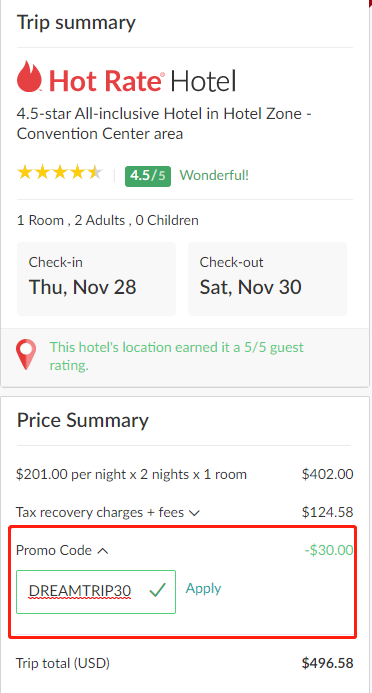Click the 1 Room, 2 Adults, 0 Children line
372x693 pixels.
(x=107, y=220)
